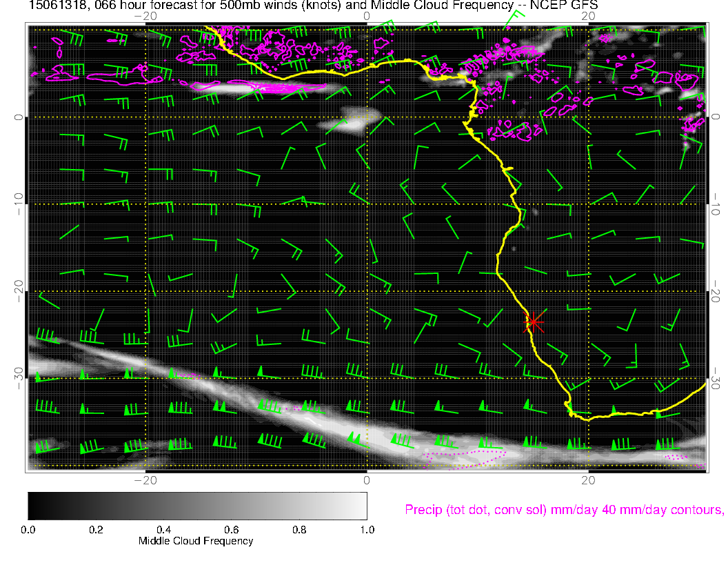Pick the white end of the grayscale colorbar
728x563 pixels.
tap(362, 506)
